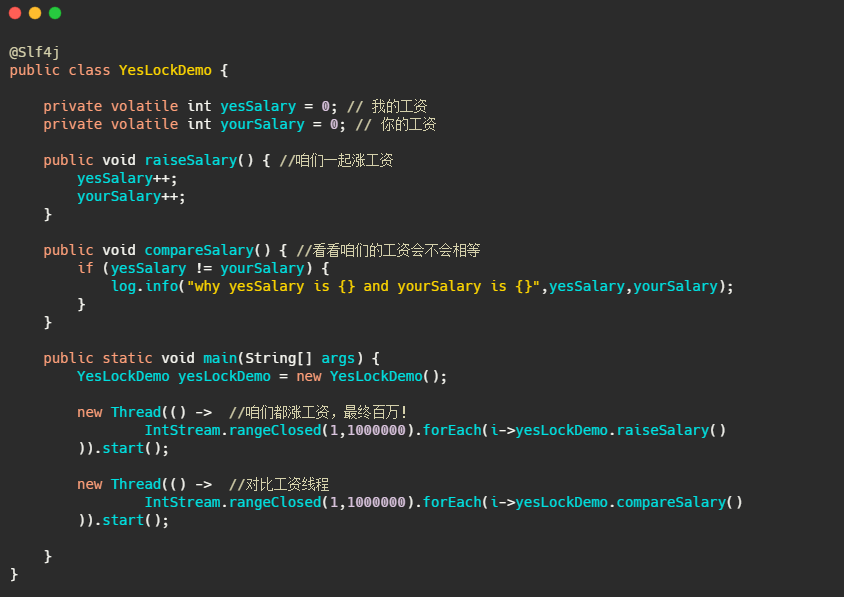
Task: Click the red close window button
Action: [x=15, y=13]
